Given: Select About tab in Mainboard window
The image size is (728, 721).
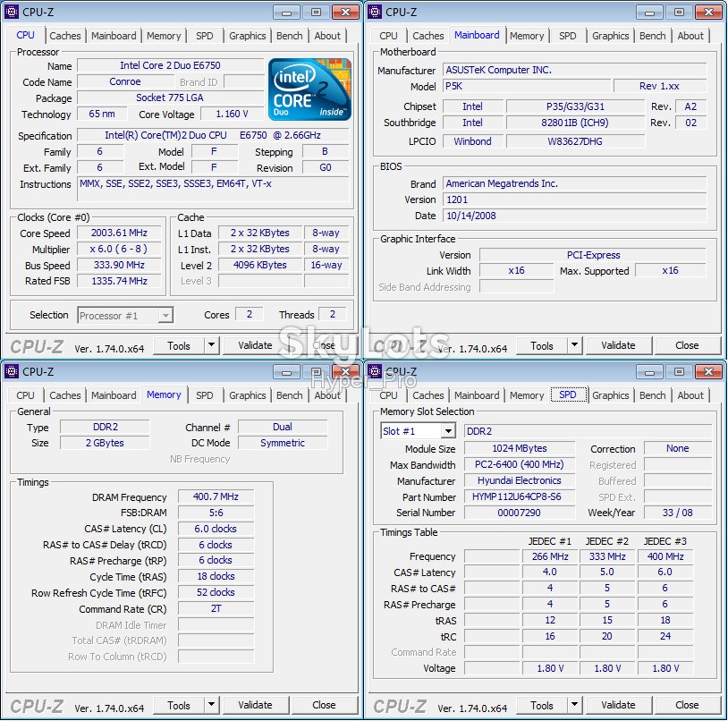Looking at the screenshot, I should coord(690,36).
